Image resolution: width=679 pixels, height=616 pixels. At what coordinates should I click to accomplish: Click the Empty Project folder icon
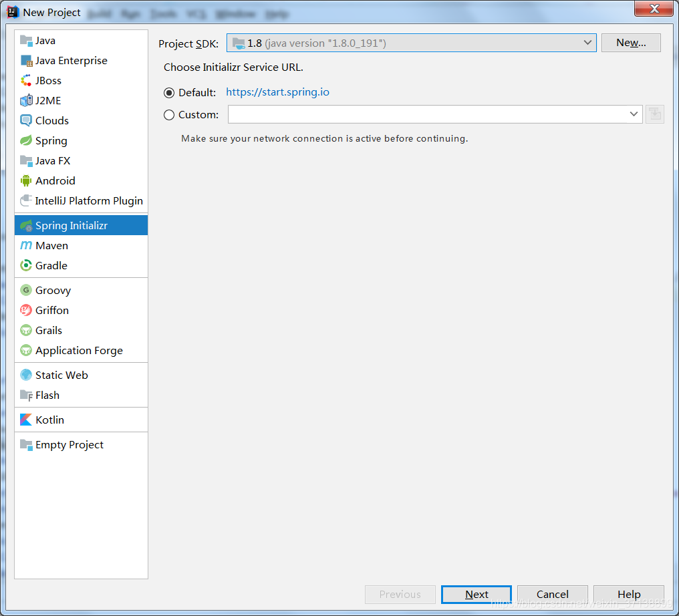[26, 444]
